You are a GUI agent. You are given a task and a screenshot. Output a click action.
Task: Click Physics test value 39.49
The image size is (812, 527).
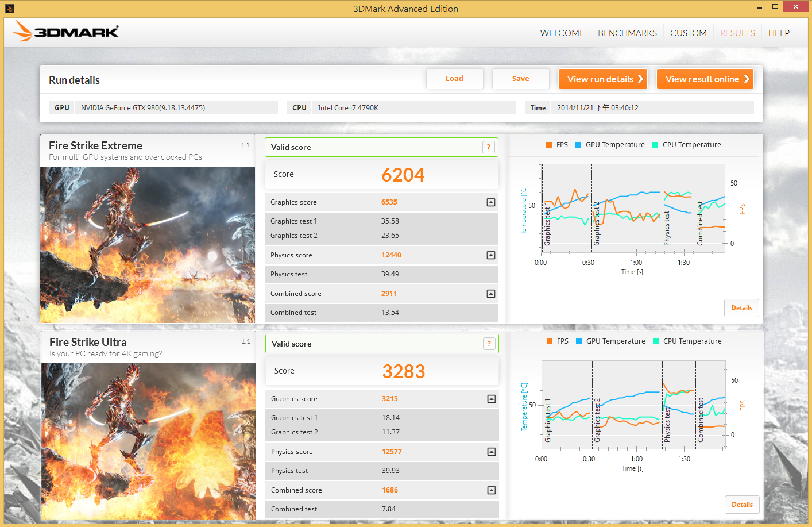point(390,274)
